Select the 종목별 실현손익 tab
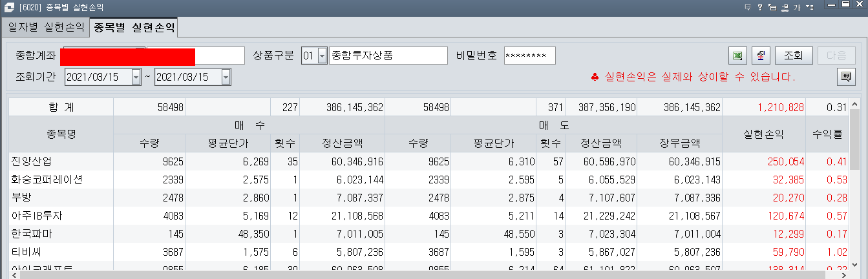Image resolution: width=868 pixels, height=279 pixels. click(x=133, y=27)
